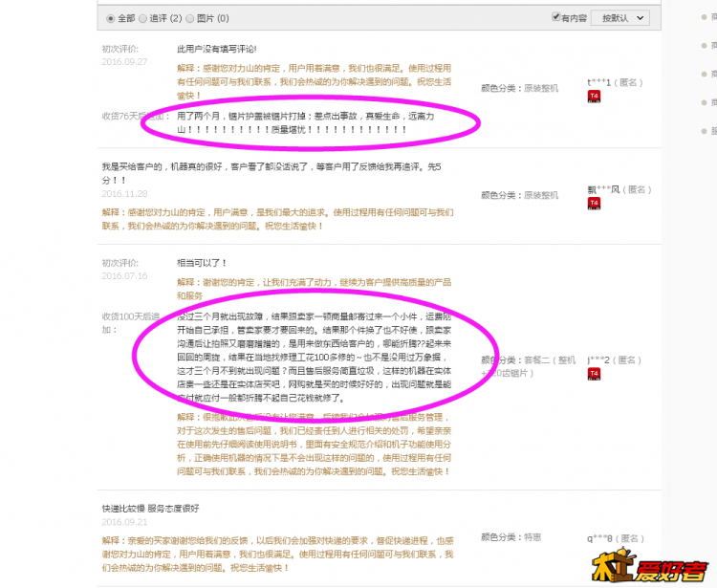Image resolution: width=717 pixels, height=588 pixels.
Task: Select the 追评 (2) filter radio
Action: [143, 19]
